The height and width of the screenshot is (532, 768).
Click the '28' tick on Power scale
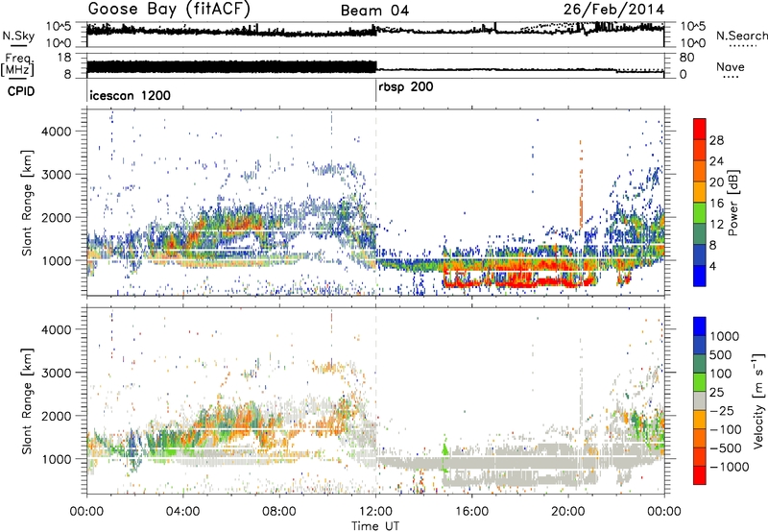point(716,140)
